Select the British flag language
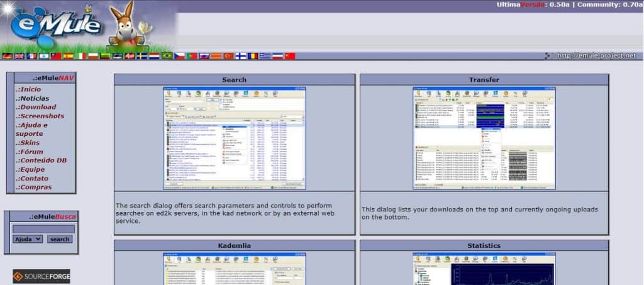The width and height of the screenshot is (644, 285). tap(19, 56)
